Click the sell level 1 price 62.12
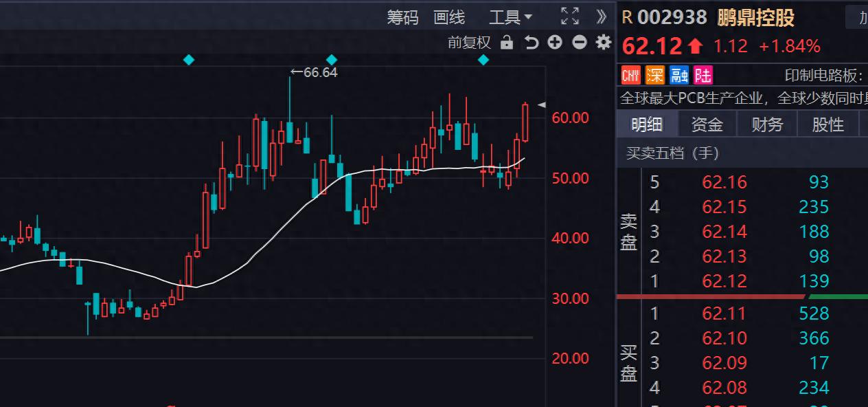868x407 pixels. [x=724, y=281]
